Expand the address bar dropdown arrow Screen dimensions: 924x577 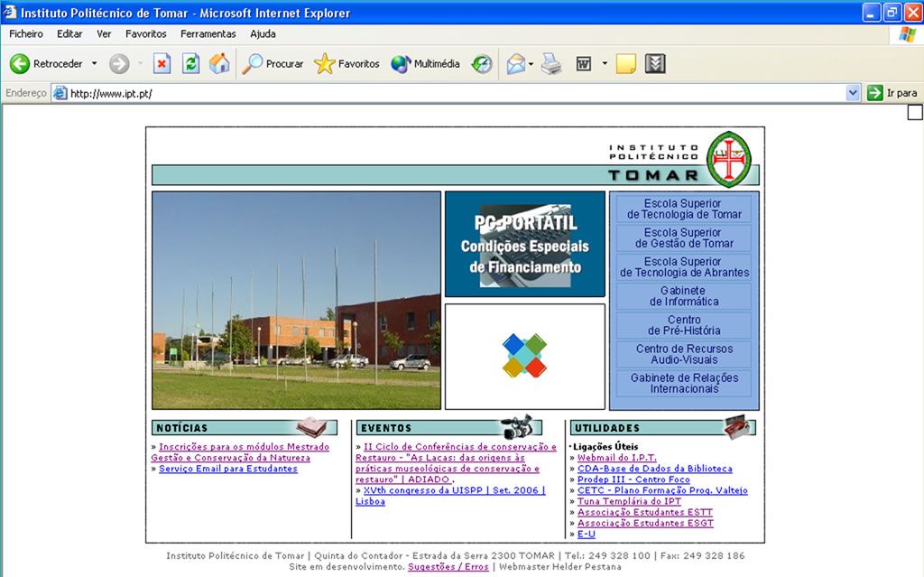[853, 93]
